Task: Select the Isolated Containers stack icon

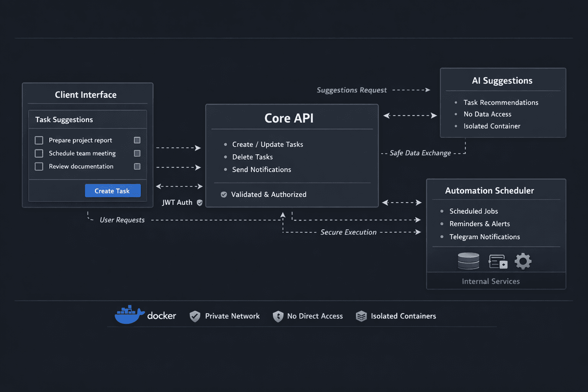Action: (361, 316)
